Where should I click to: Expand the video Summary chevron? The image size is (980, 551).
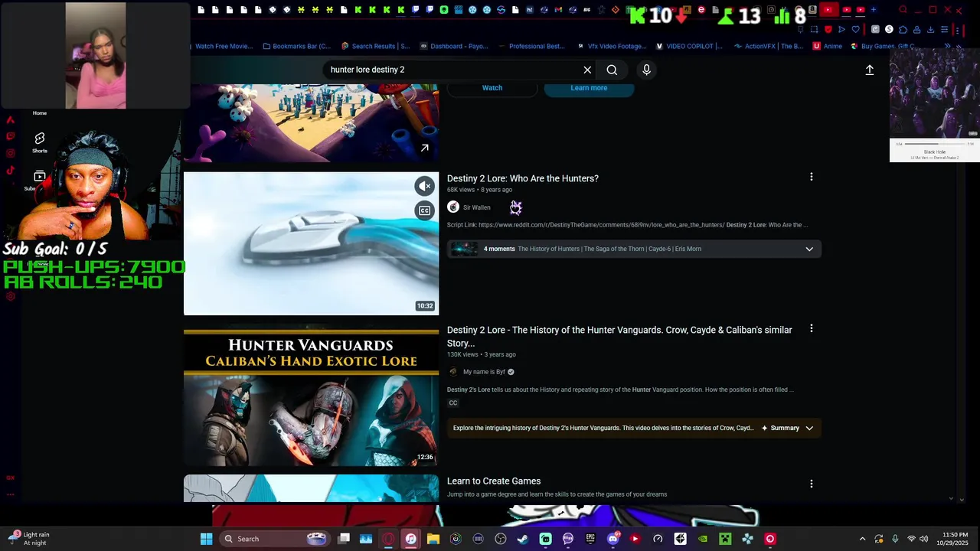[x=809, y=428]
